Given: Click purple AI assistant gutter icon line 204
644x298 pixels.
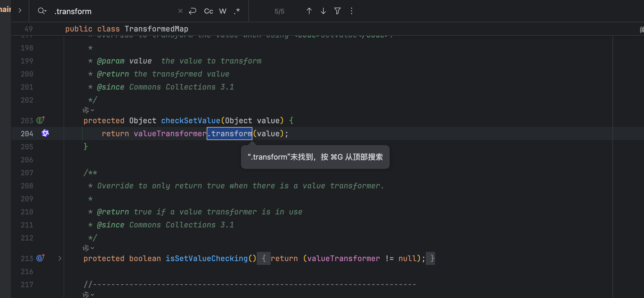Looking at the screenshot, I should (45, 133).
